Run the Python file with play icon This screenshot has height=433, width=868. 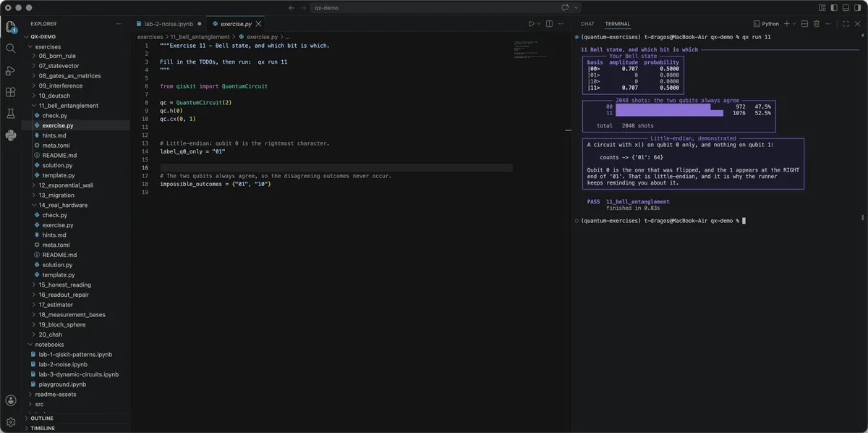coord(532,24)
